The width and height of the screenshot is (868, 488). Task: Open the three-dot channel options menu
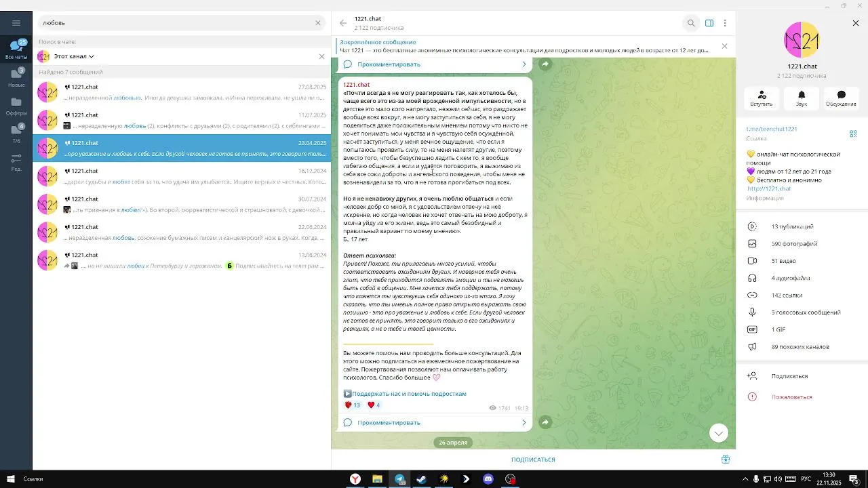[x=725, y=23]
